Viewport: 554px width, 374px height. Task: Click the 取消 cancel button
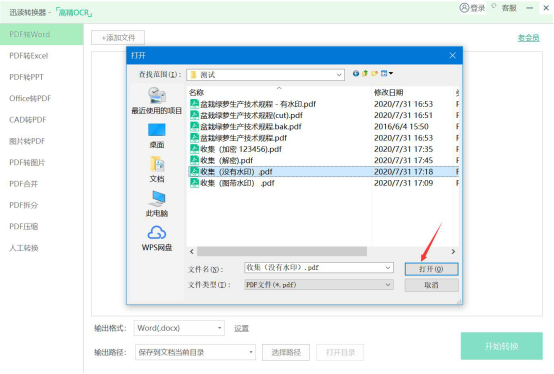431,285
